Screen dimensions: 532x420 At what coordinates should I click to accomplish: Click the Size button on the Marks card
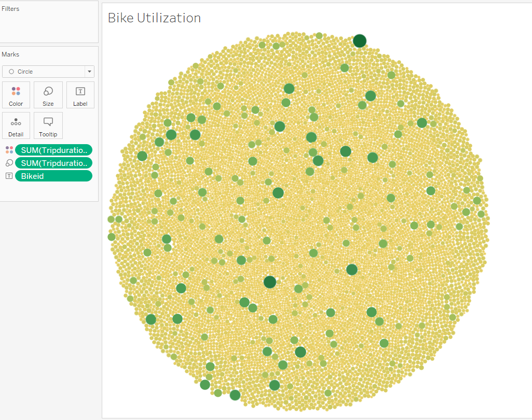48,94
